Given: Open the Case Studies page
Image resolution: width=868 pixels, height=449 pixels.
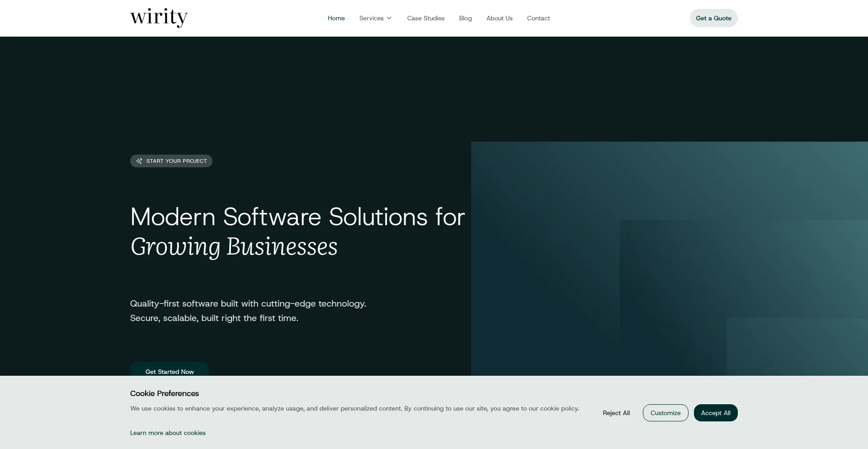Looking at the screenshot, I should (425, 18).
